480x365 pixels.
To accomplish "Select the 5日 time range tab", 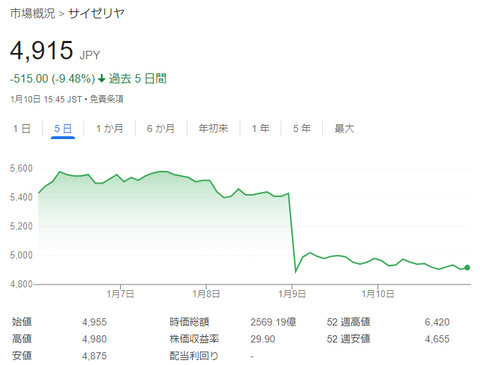I will click(63, 129).
